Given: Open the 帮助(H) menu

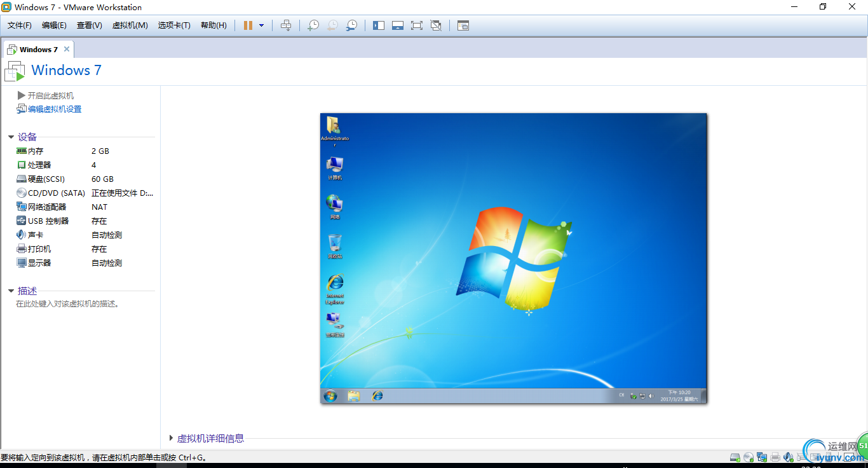Looking at the screenshot, I should [x=214, y=25].
